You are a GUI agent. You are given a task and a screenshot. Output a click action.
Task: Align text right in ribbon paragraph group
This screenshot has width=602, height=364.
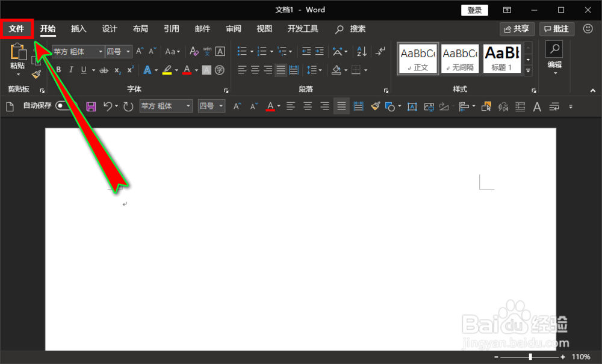pos(268,70)
